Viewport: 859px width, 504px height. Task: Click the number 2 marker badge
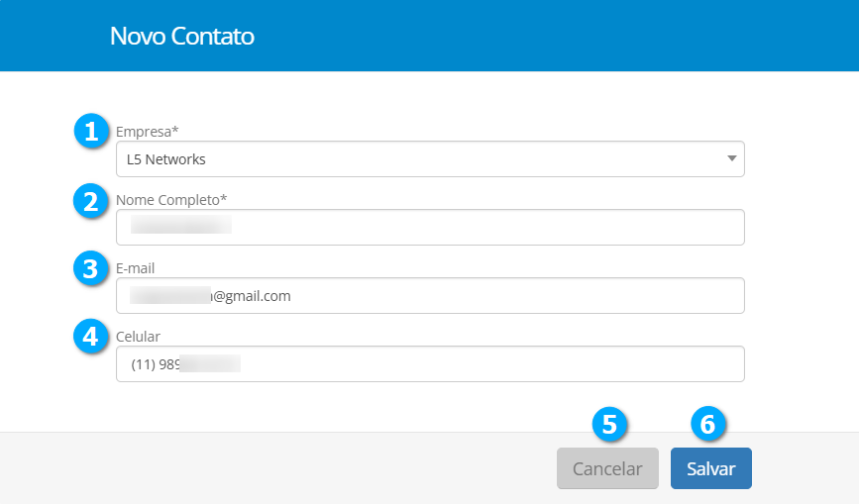(91, 201)
